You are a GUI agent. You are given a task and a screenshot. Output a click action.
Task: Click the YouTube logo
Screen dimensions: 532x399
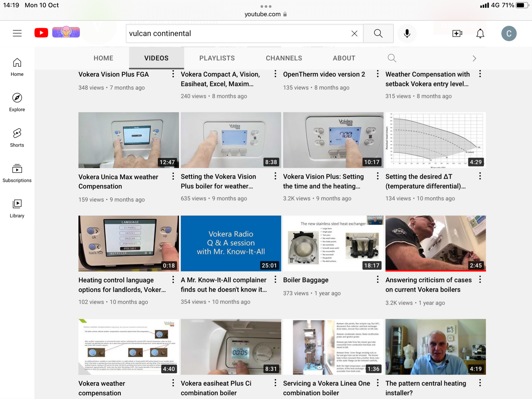click(41, 33)
